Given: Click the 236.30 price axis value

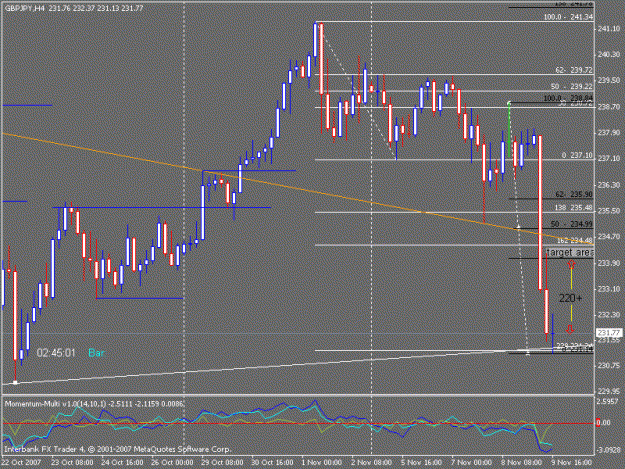Looking at the screenshot, I should click(609, 185).
